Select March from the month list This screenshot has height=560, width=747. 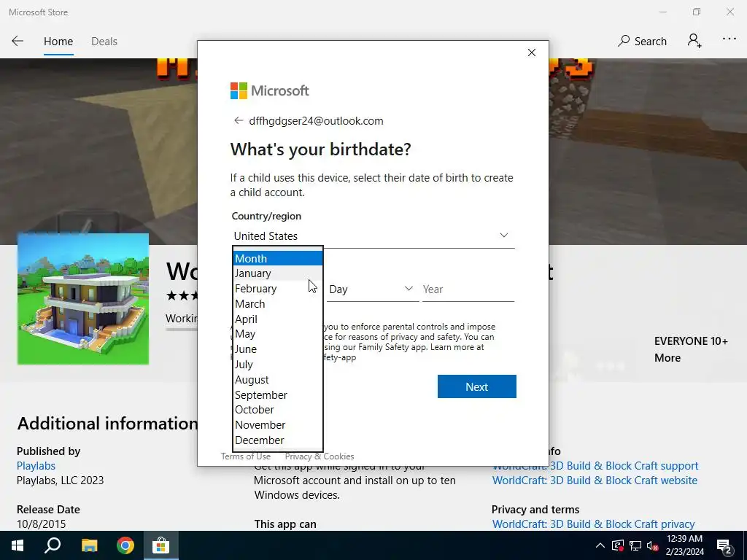278,304
